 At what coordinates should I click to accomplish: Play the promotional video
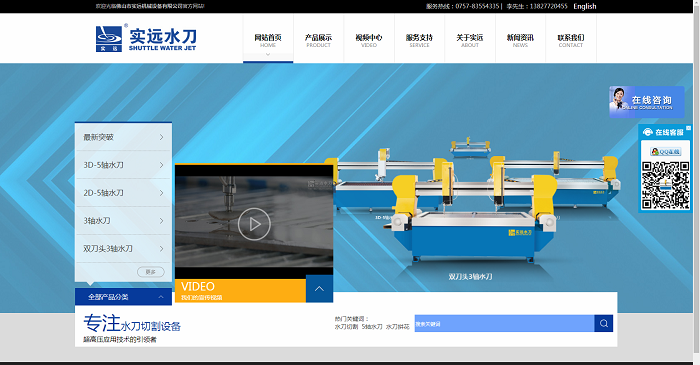[x=254, y=224]
